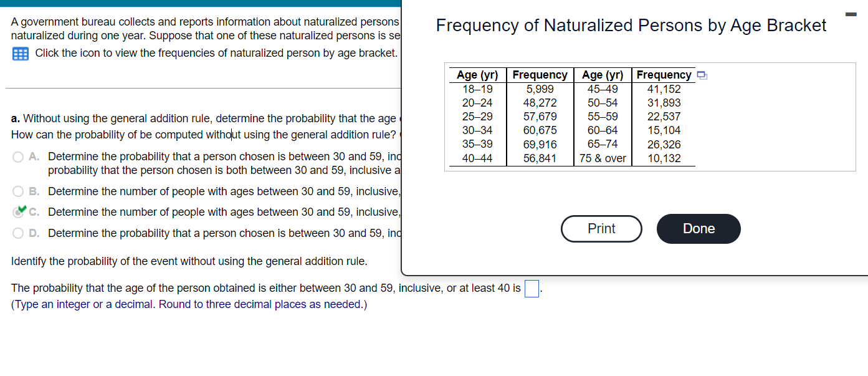Click the frequency value 5,999

tap(540, 89)
